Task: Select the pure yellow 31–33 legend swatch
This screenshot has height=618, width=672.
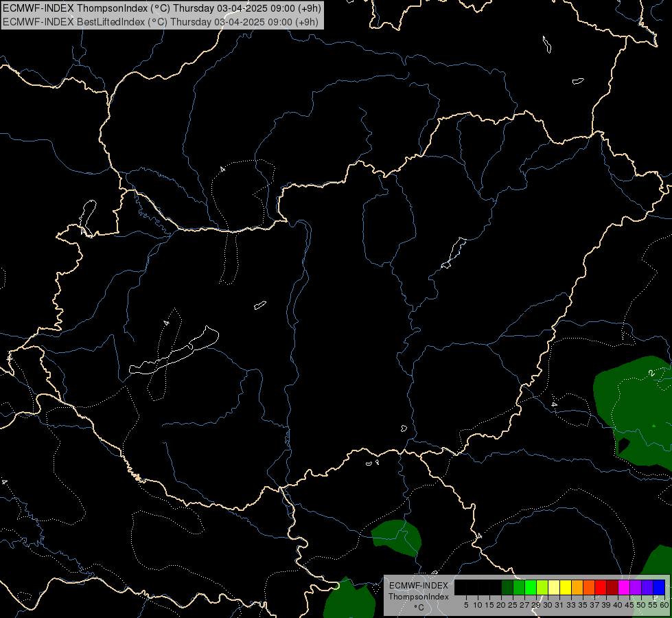Action: pos(566,588)
